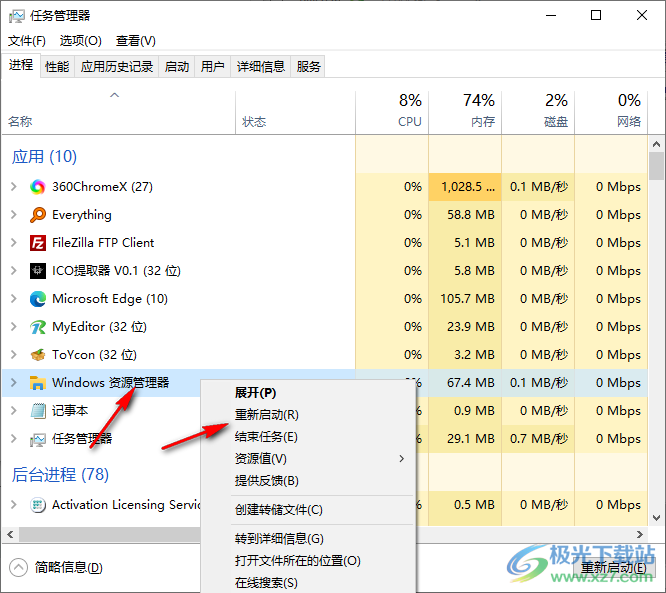
Task: Expand the 记事本 process row
Action: [14, 411]
